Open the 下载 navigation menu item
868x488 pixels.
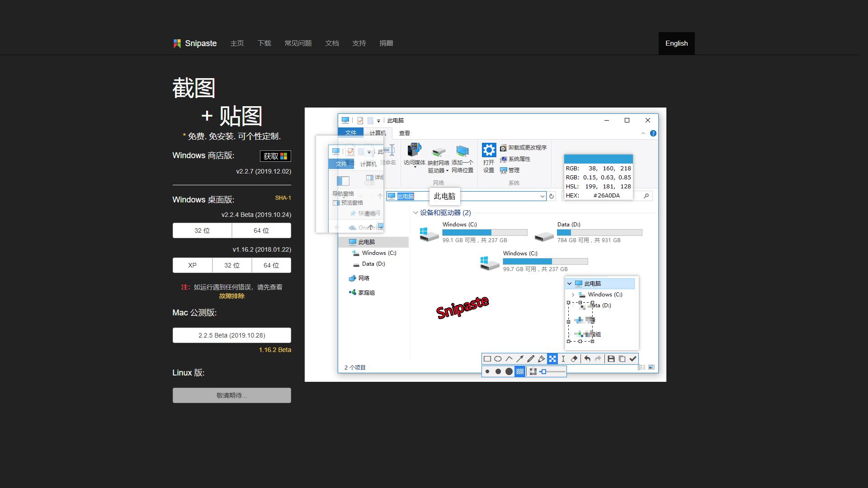(x=264, y=43)
